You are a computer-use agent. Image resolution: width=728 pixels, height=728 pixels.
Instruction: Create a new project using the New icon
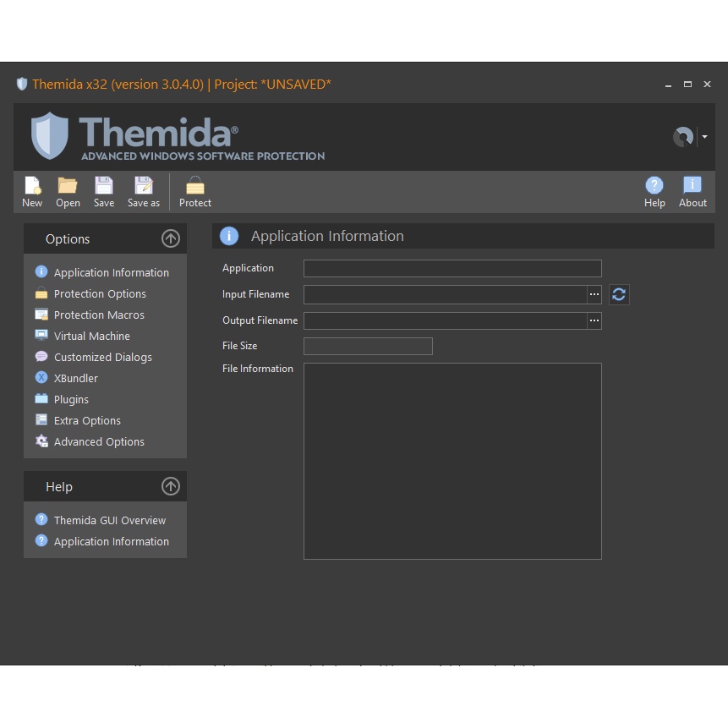(32, 191)
